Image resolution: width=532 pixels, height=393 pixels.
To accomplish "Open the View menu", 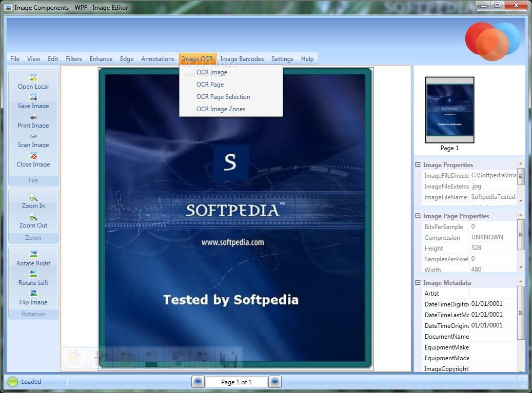I will pyautogui.click(x=33, y=58).
